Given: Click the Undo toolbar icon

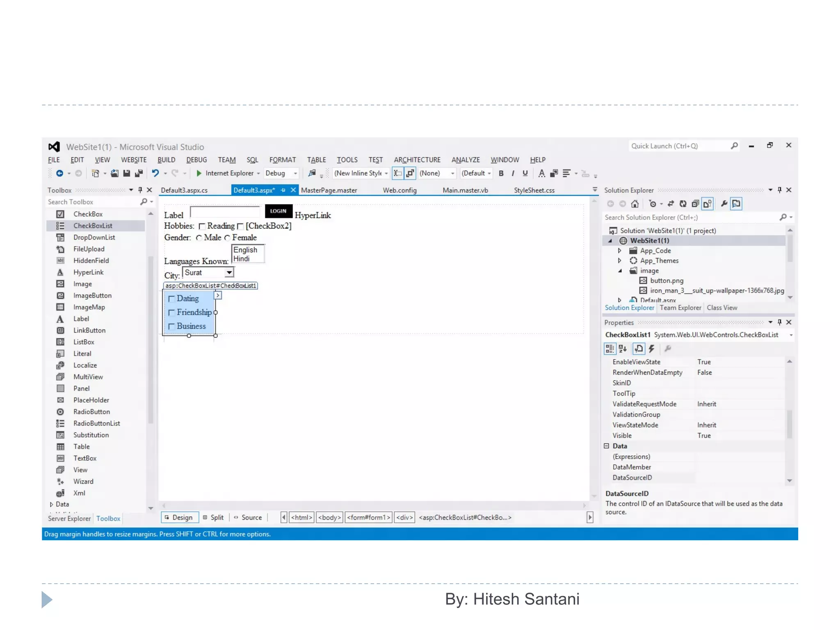Looking at the screenshot, I should [155, 173].
